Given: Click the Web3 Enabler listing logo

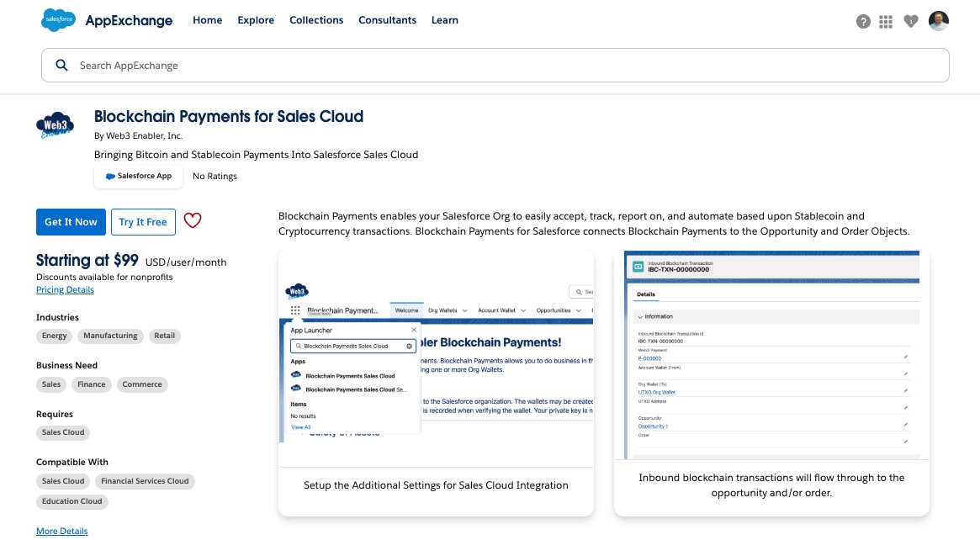Looking at the screenshot, I should 55,124.
